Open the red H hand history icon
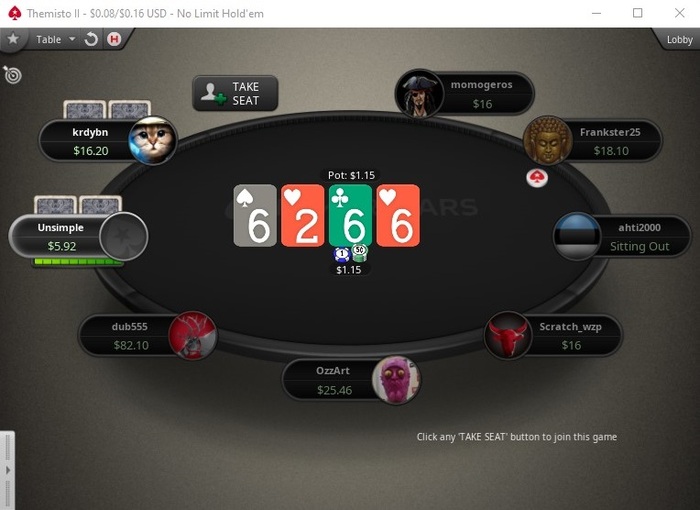This screenshot has width=700, height=510. click(x=114, y=39)
